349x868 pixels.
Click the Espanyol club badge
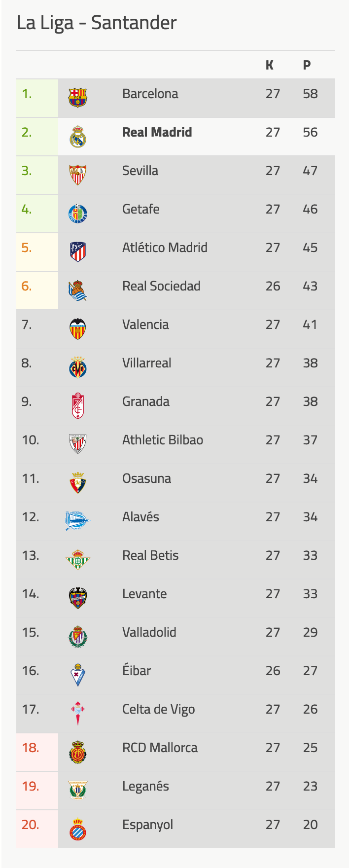coord(77,829)
